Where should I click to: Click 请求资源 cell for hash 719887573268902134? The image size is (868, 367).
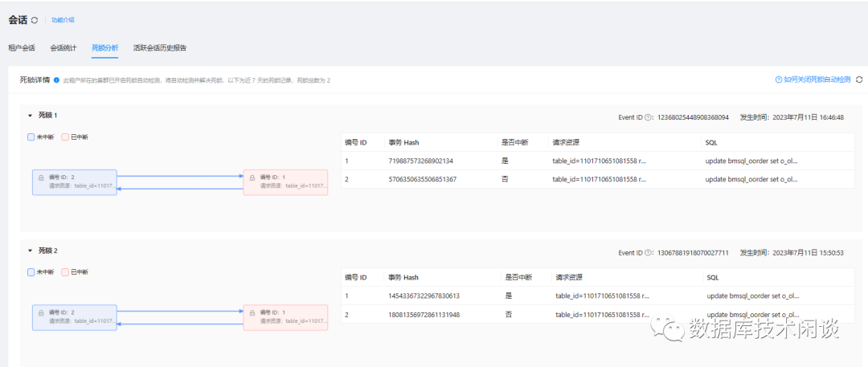(x=600, y=161)
